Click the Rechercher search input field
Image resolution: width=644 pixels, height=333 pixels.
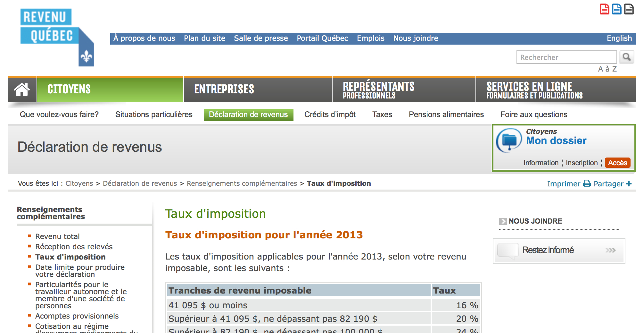pyautogui.click(x=566, y=57)
